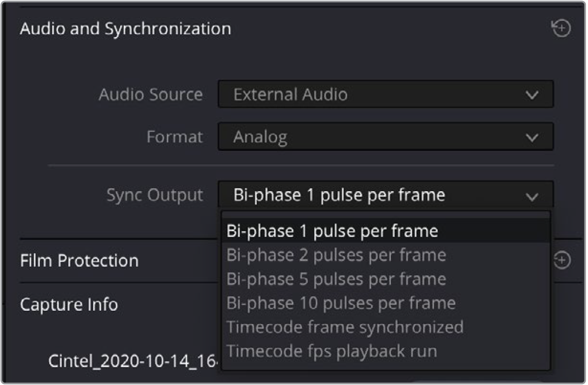The height and width of the screenshot is (385, 588).
Task: Select Timecode frame synchronized option
Action: click(x=385, y=327)
